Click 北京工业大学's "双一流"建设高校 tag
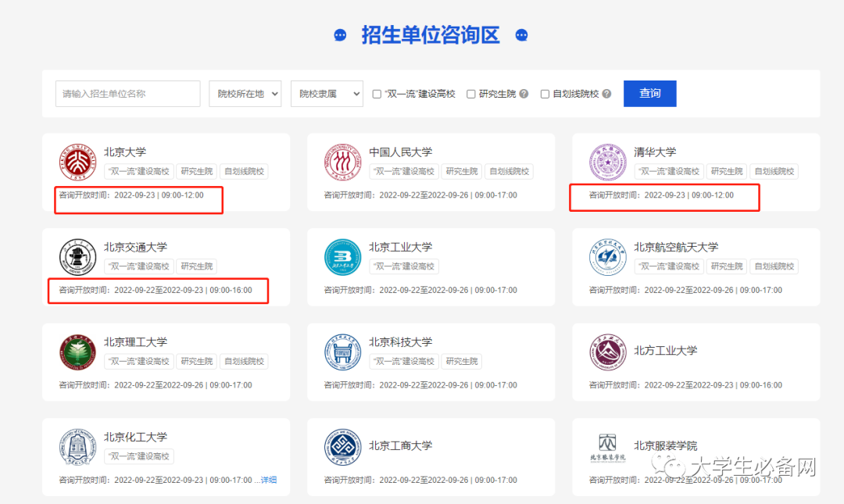Screen dimensions: 844x504 404,266
